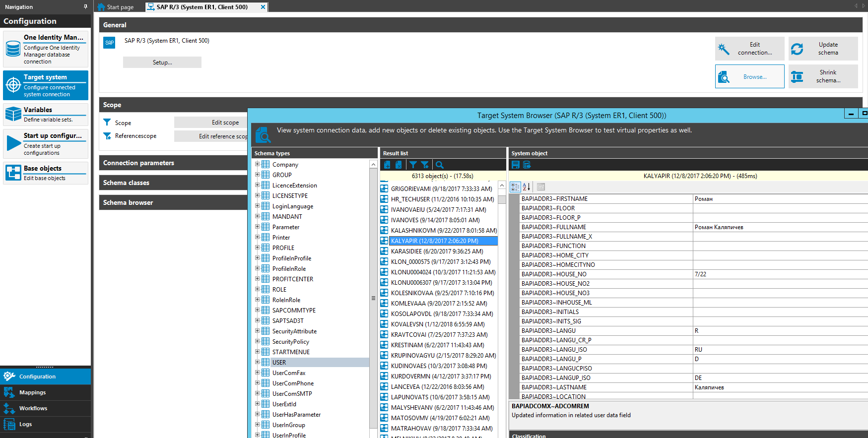The width and height of the screenshot is (868, 438).
Task: Click the Update schema button
Action: (823, 49)
